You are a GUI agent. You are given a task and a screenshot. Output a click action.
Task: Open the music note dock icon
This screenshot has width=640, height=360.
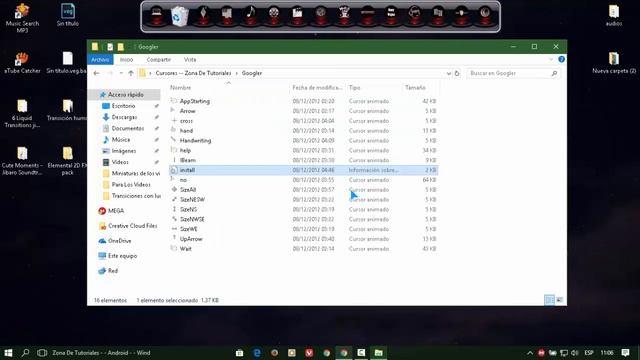[250, 16]
